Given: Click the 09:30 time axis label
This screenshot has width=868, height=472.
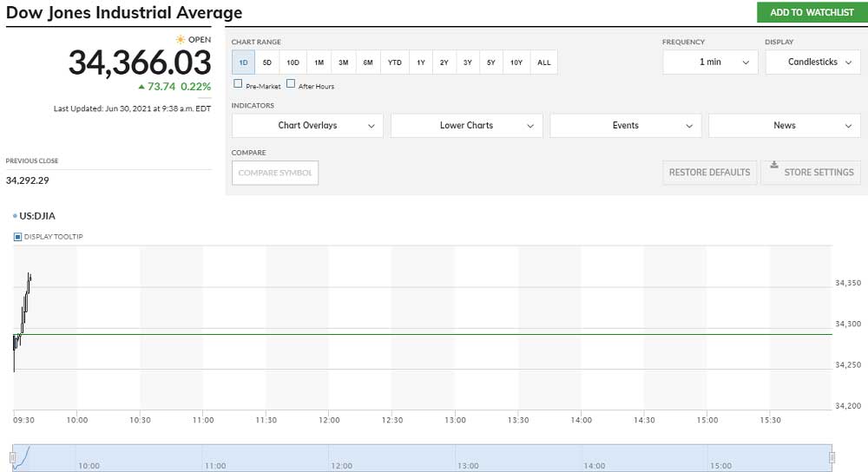Looking at the screenshot, I should [23, 420].
